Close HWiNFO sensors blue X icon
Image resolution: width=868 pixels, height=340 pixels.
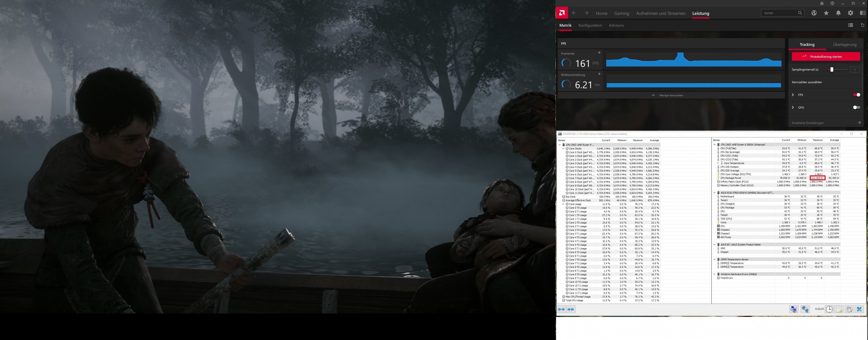pos(859,309)
